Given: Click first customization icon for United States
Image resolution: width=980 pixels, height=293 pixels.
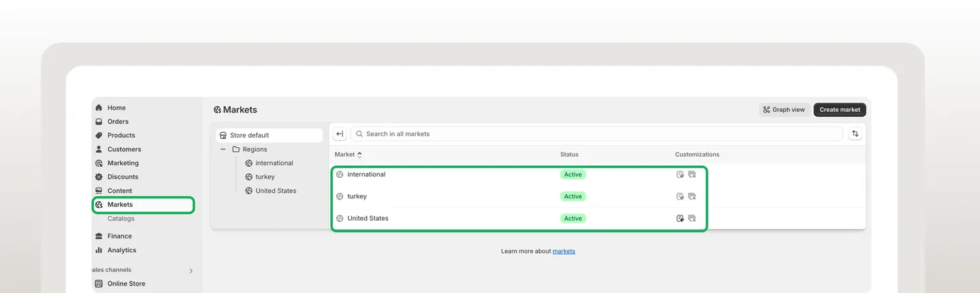Looking at the screenshot, I should pyautogui.click(x=680, y=218).
